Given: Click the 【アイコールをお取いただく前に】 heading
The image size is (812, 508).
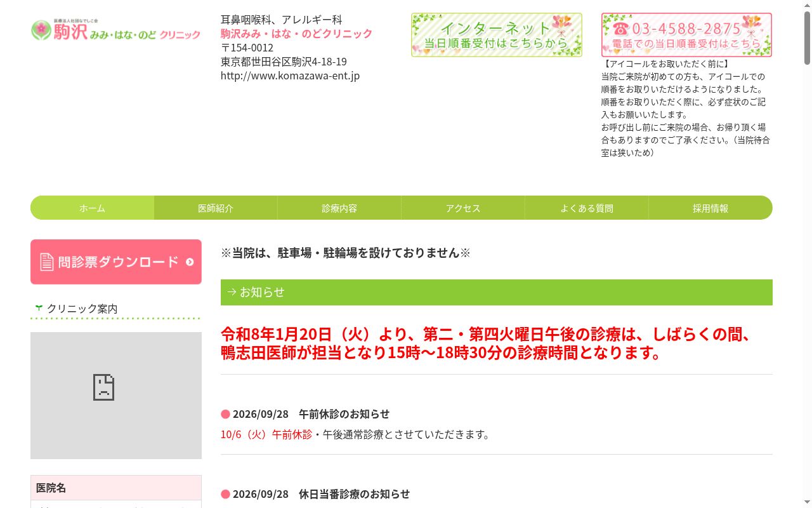Looking at the screenshot, I should click(x=665, y=64).
